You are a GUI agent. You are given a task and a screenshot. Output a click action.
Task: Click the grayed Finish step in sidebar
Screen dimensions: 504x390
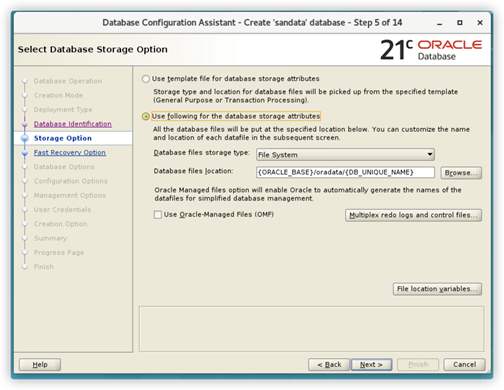click(x=44, y=267)
